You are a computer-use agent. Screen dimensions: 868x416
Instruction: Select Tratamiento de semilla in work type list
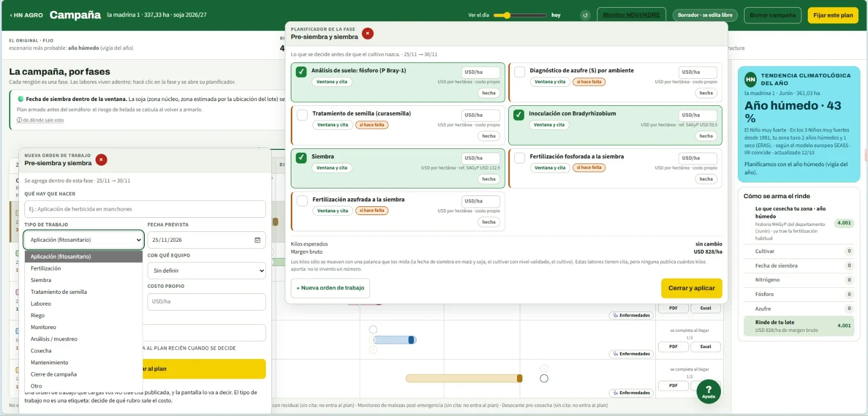click(84, 292)
